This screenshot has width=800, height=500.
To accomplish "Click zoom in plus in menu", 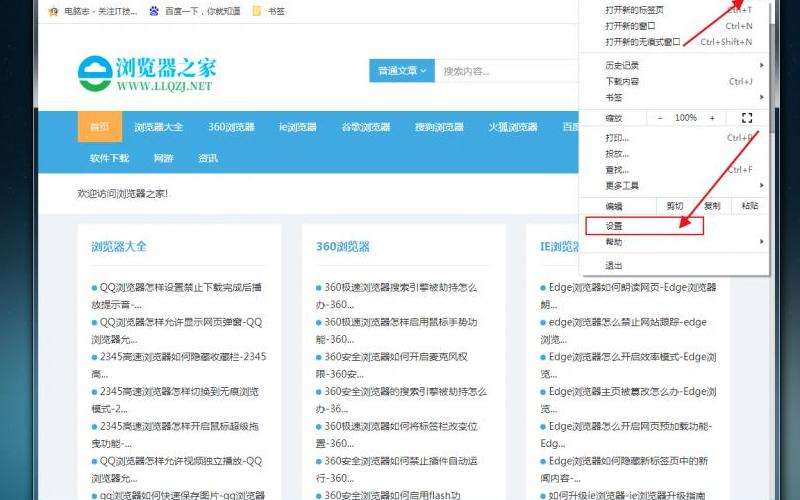I will click(x=712, y=118).
